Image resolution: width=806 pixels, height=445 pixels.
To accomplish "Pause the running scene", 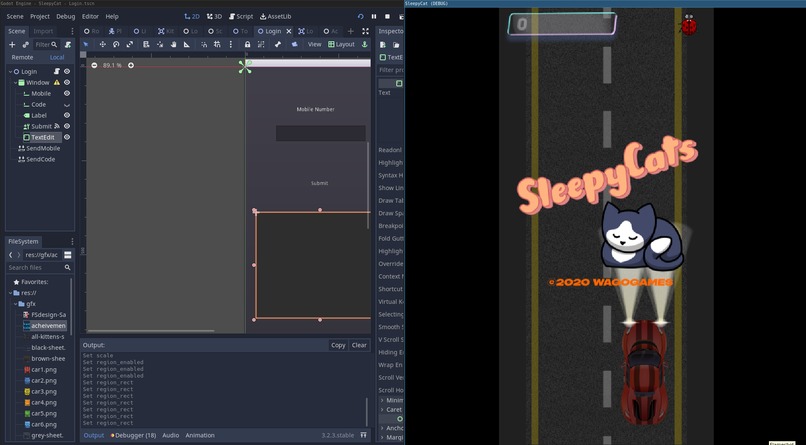I will [374, 16].
